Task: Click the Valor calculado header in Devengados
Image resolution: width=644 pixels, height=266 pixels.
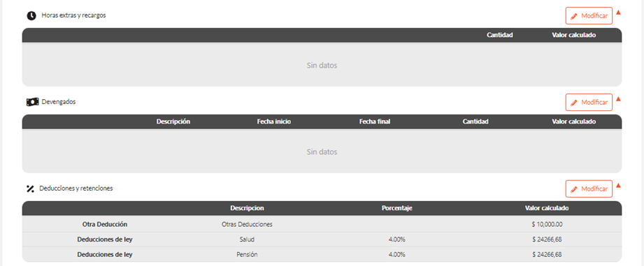Action: pos(574,121)
